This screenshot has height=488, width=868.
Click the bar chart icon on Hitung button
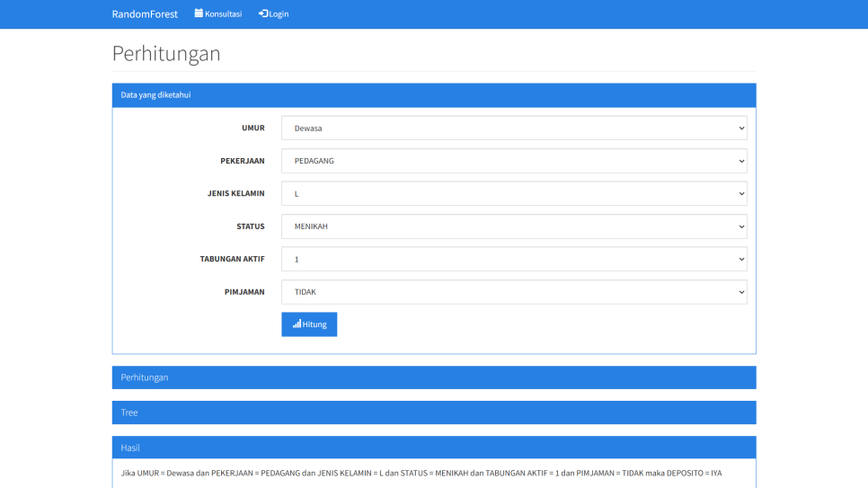297,324
